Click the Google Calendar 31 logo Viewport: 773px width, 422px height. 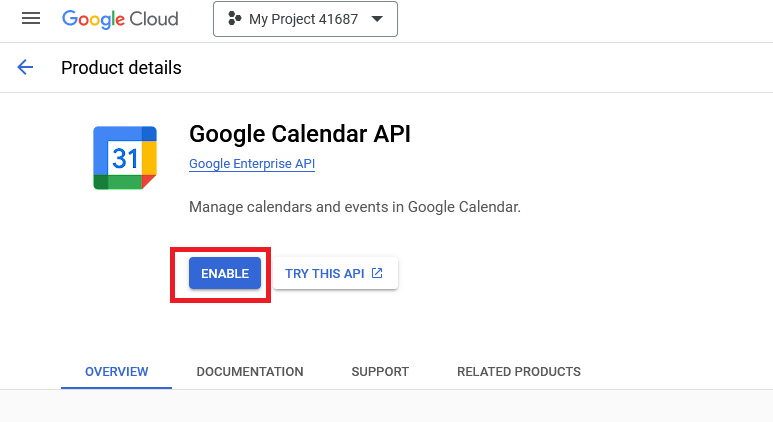(x=125, y=158)
